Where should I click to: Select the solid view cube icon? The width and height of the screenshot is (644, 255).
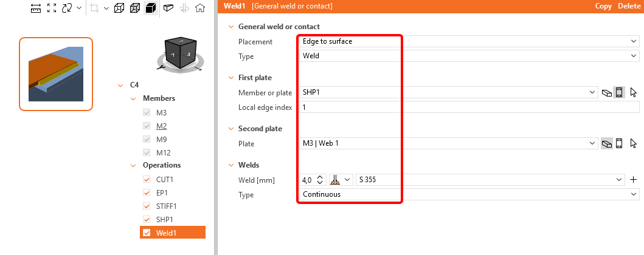click(151, 8)
